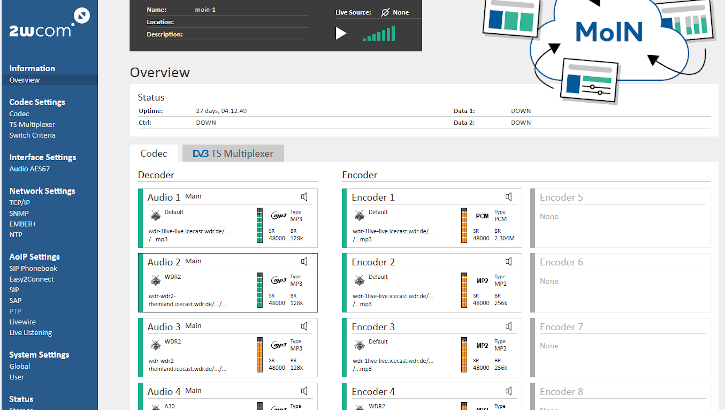Open Easy2Connect settings
725x410 pixels.
tap(31, 279)
